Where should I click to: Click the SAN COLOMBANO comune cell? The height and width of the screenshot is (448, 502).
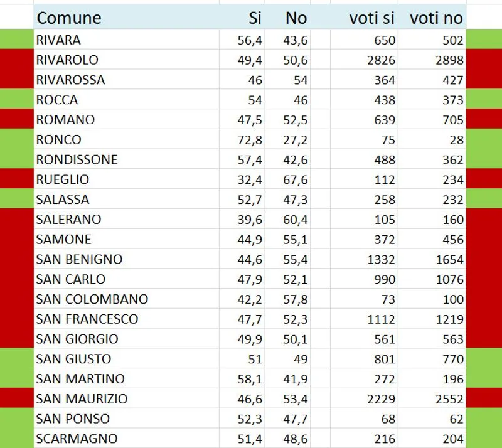pyautogui.click(x=125, y=299)
